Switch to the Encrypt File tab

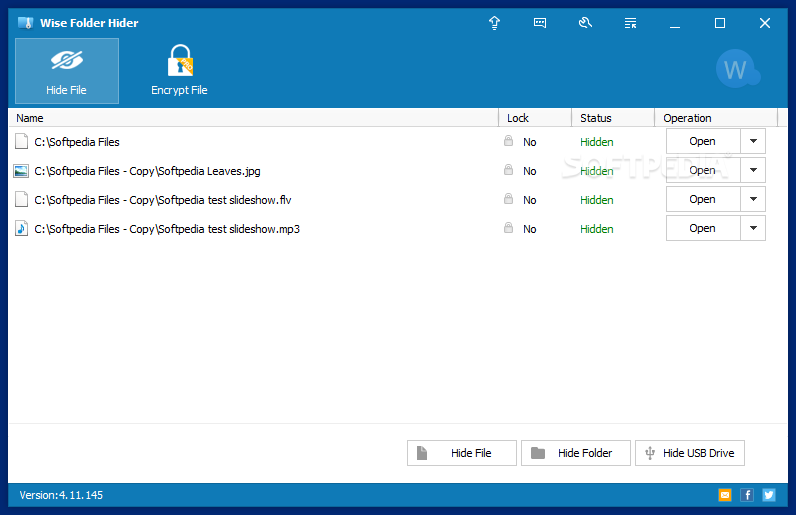point(179,71)
